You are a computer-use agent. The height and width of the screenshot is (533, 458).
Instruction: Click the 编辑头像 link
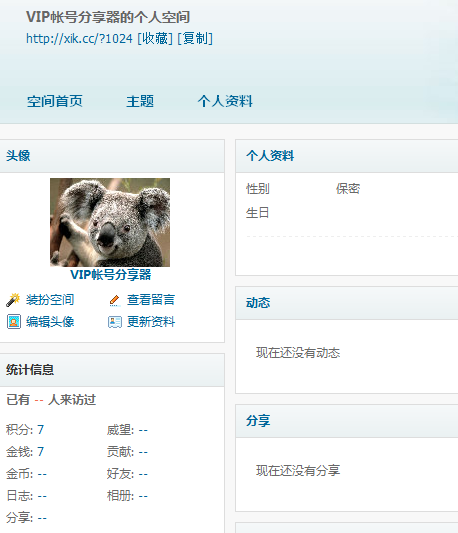point(50,322)
